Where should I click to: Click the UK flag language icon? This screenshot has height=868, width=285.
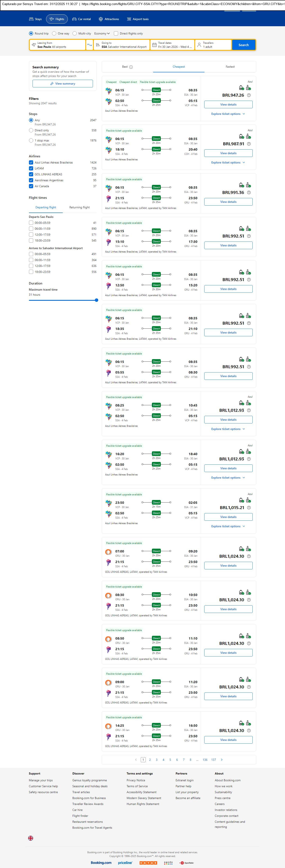31,838
